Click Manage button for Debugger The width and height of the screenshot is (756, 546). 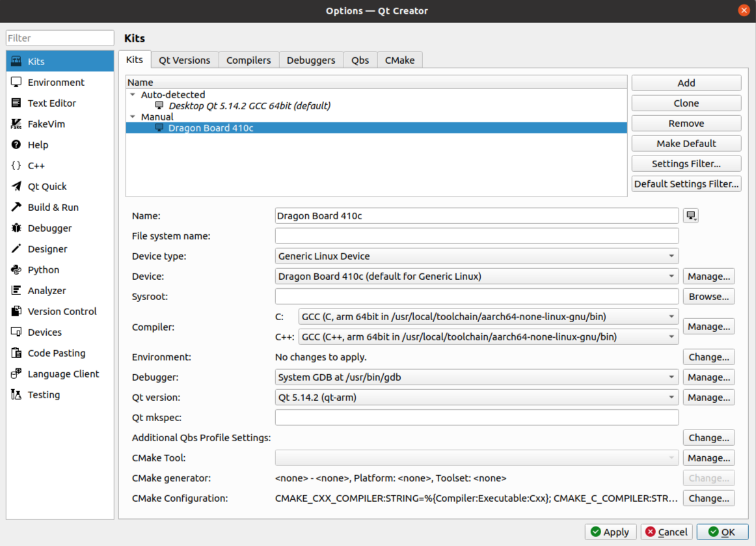point(709,377)
